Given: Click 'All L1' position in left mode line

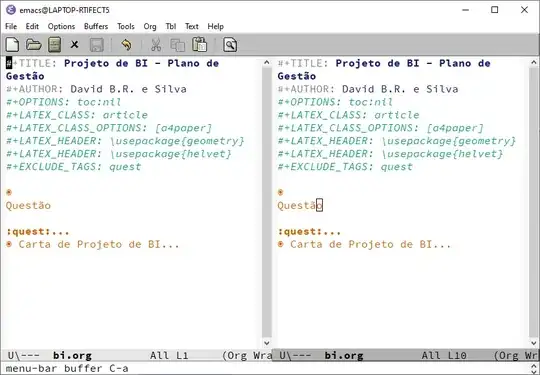Looking at the screenshot, I should (169, 356).
